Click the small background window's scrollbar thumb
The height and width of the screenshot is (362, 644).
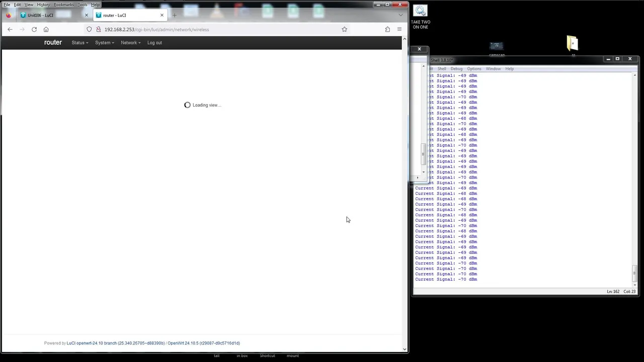click(x=424, y=153)
